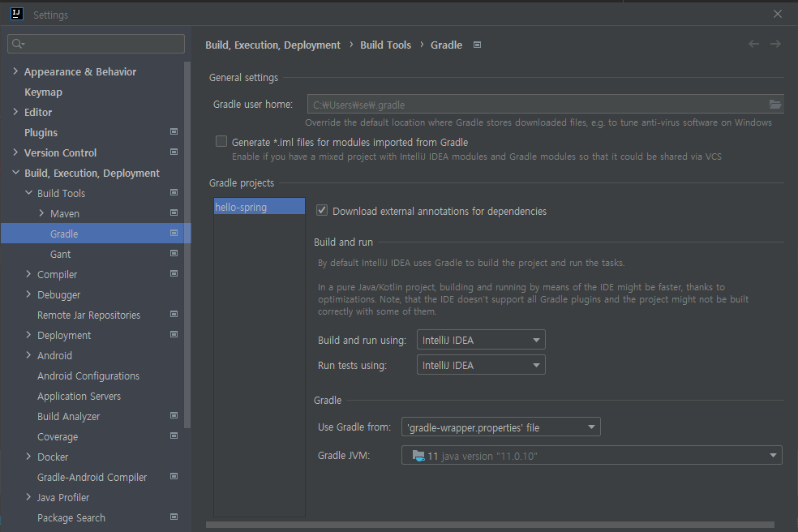Viewport: 798px width, 532px height.
Task: Expand the Editor section
Action: 15,111
